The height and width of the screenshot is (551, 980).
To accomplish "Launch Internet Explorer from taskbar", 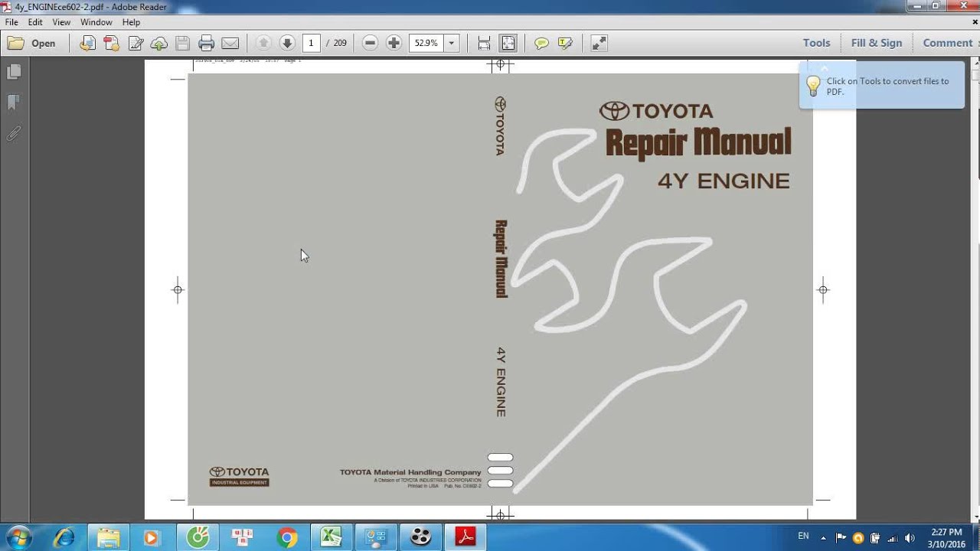I will 64,537.
